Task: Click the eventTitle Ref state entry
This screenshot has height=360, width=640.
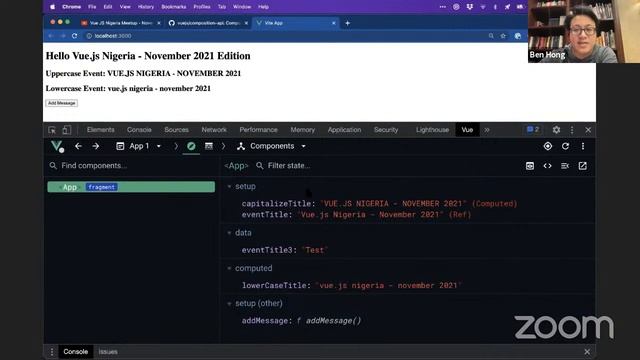Action: click(356, 215)
